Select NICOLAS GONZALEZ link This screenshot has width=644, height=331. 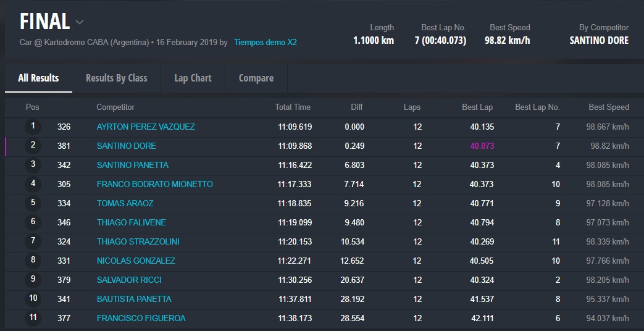(136, 261)
